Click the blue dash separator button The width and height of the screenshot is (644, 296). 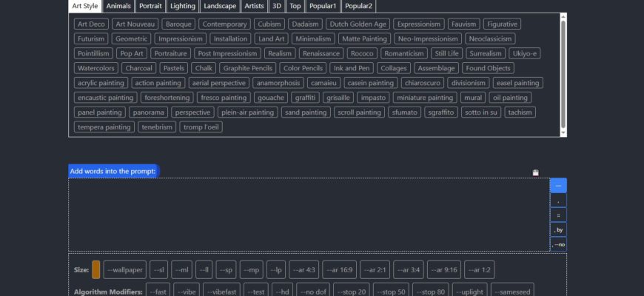558,186
